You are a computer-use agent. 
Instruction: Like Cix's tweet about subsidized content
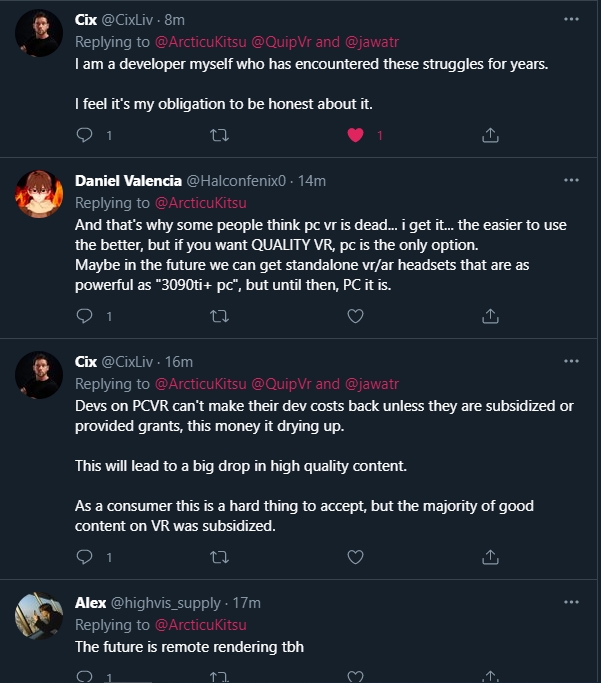354,557
